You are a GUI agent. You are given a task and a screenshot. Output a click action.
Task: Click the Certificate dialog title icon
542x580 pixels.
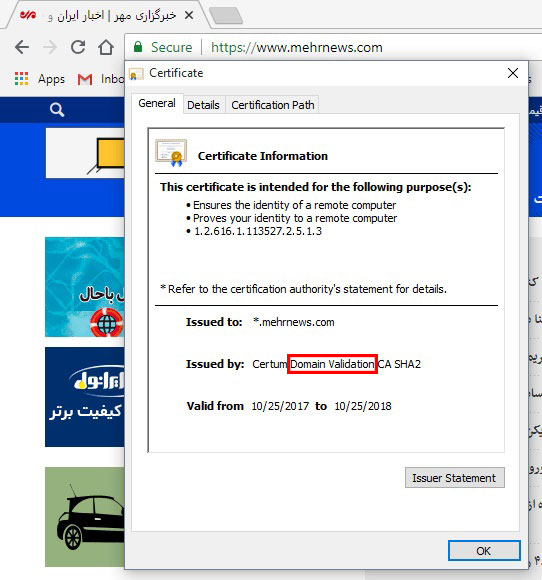(x=136, y=74)
